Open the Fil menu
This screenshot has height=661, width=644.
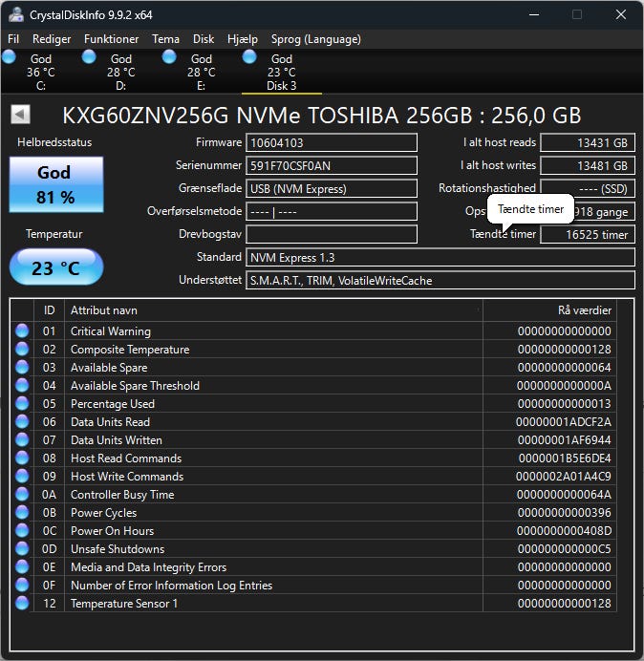[13, 39]
